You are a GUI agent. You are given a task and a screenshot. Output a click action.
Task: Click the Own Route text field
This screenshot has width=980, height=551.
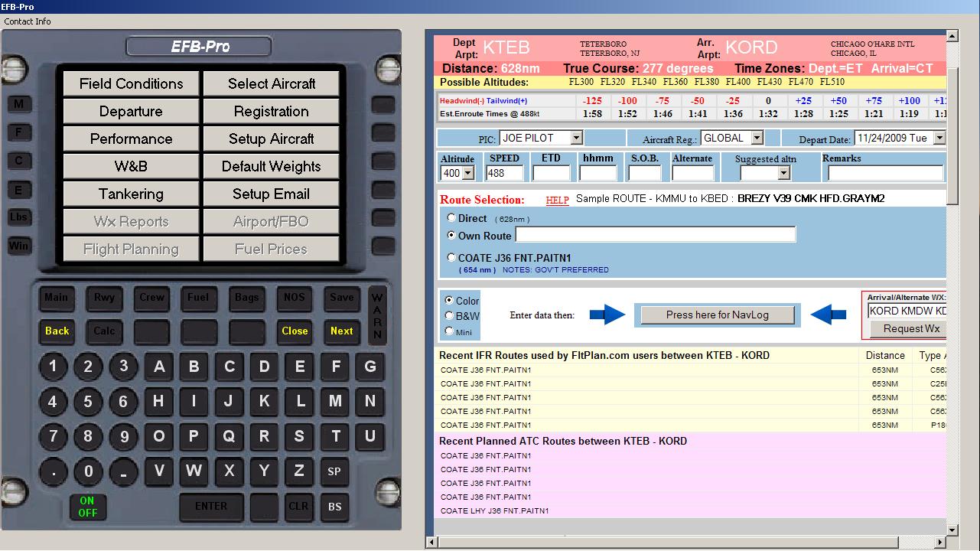656,234
